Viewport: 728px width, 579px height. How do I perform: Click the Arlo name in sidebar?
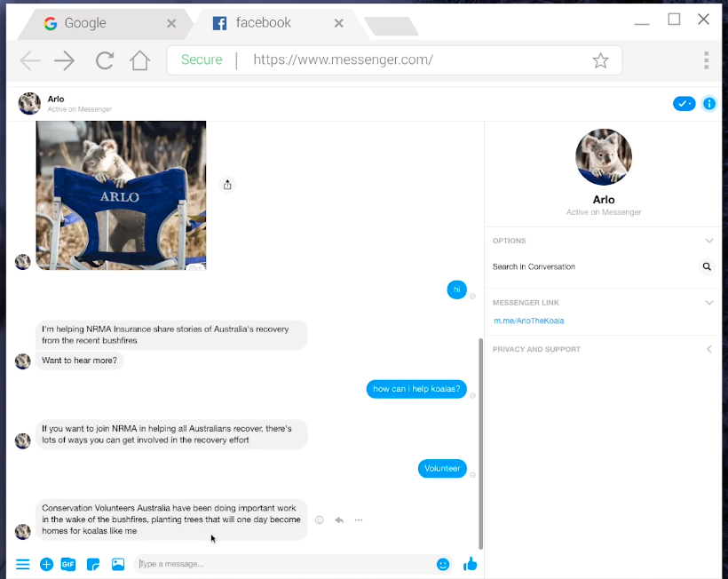tap(604, 200)
